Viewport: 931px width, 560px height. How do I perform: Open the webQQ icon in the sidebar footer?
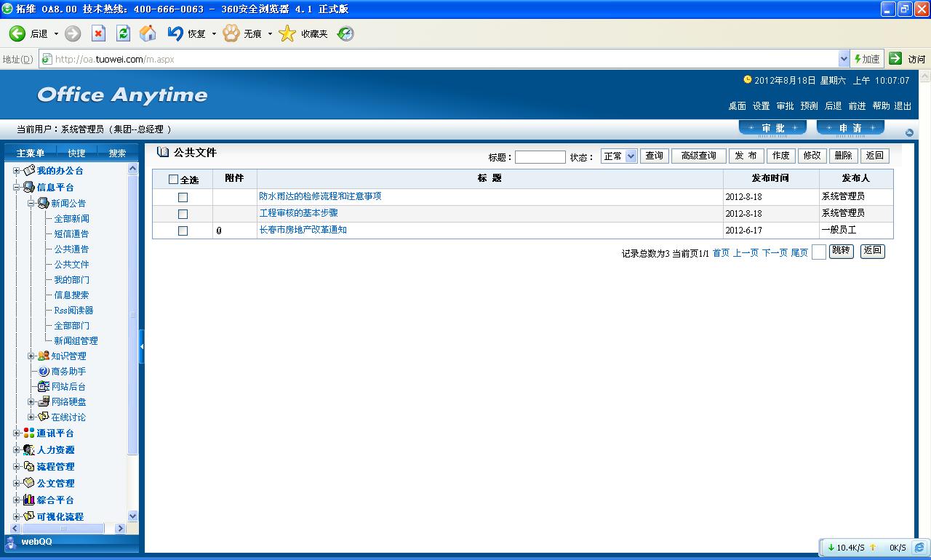(11, 542)
